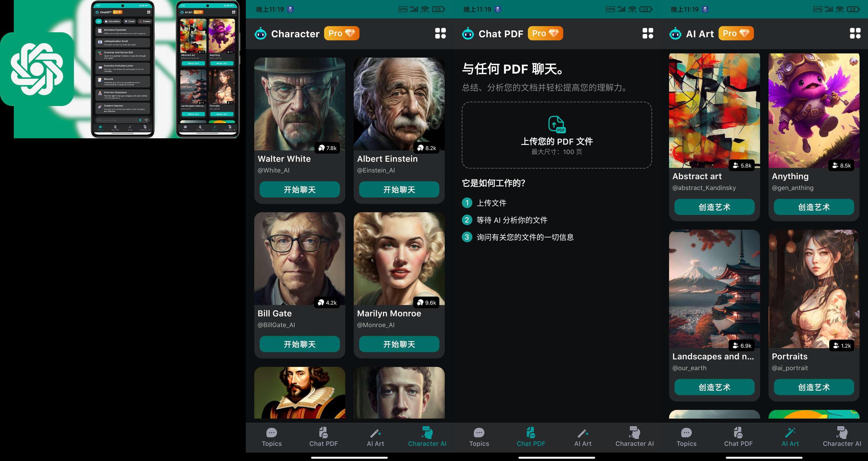The height and width of the screenshot is (461, 868).
Task: Tap the robot logo next to Character title
Action: (260, 34)
